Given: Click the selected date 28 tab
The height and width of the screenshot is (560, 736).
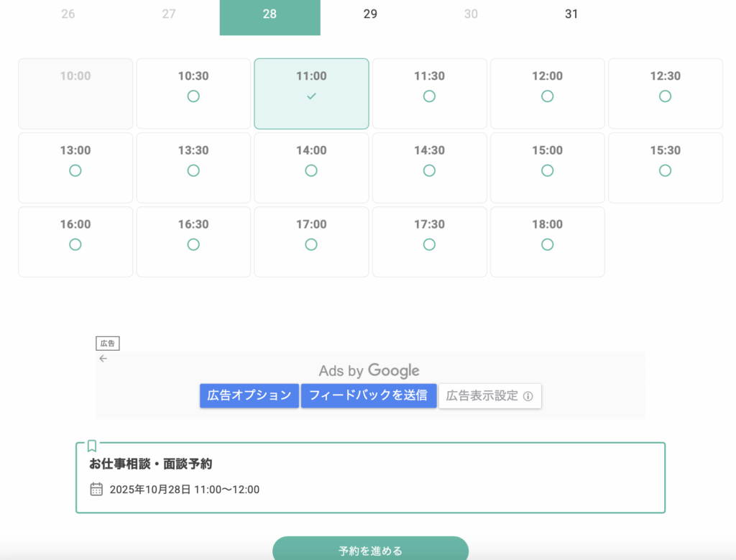Looking at the screenshot, I should (270, 14).
